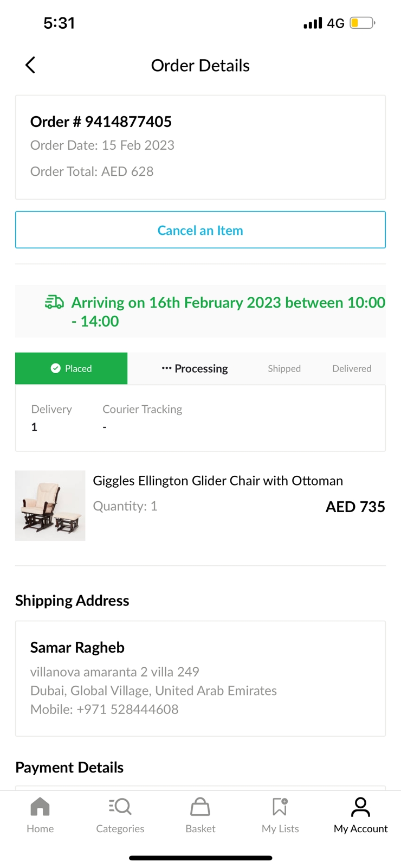Viewport: 401px width, 868px height.
Task: Open Giggles Ellington Glider Chair product title
Action: pyautogui.click(x=218, y=481)
